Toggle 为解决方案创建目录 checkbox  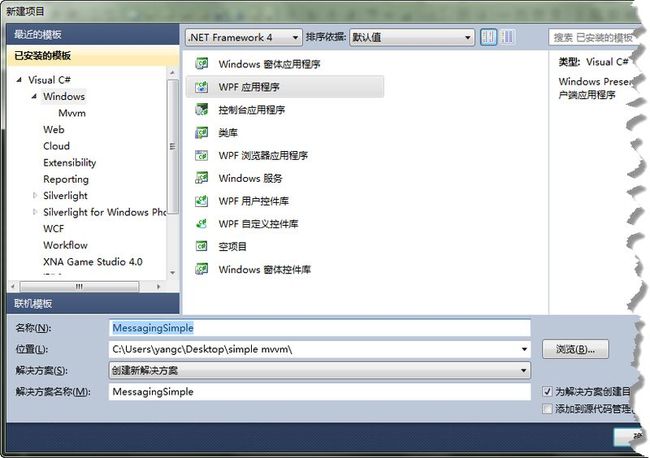547,391
